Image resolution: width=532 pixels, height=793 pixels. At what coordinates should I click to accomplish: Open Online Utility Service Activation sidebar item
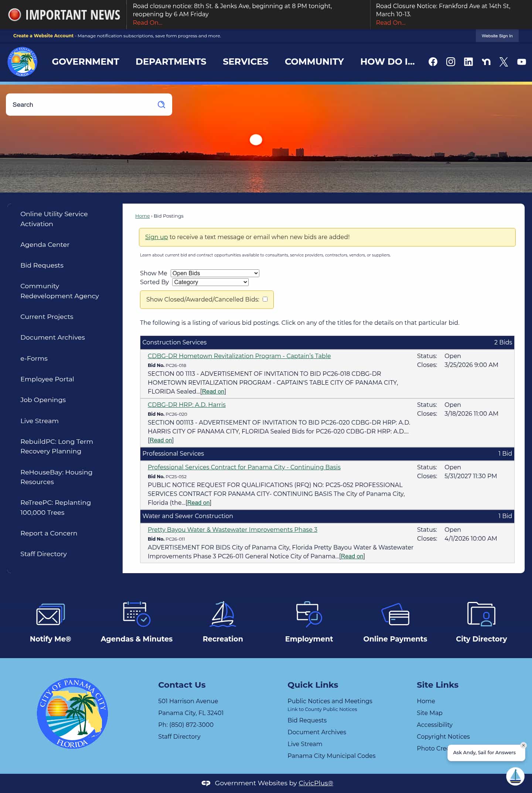[x=54, y=219]
